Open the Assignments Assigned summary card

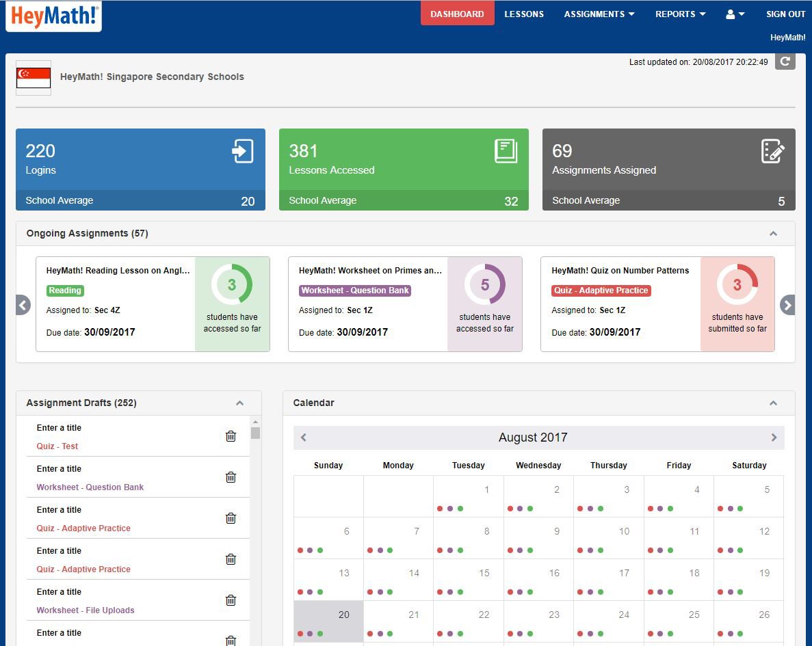[668, 170]
